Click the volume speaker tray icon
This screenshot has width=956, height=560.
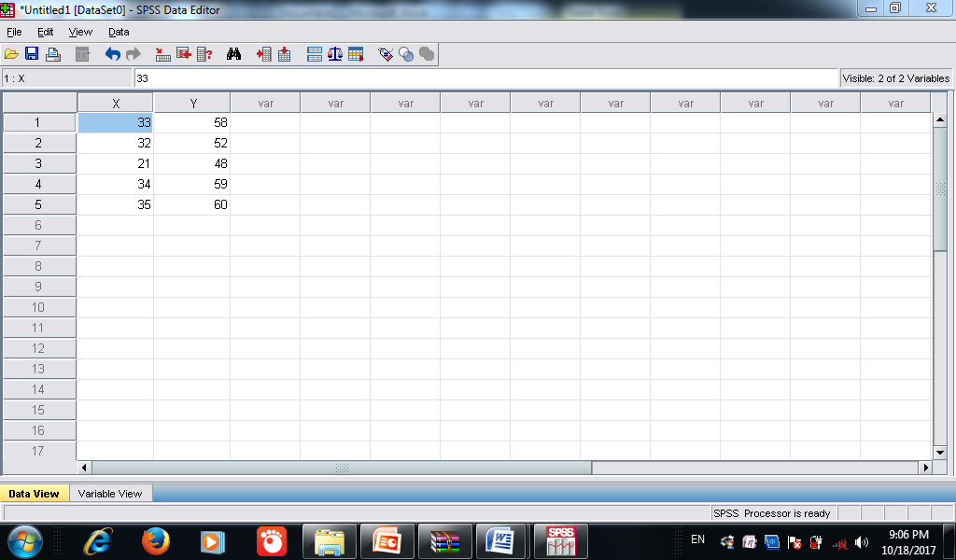862,542
